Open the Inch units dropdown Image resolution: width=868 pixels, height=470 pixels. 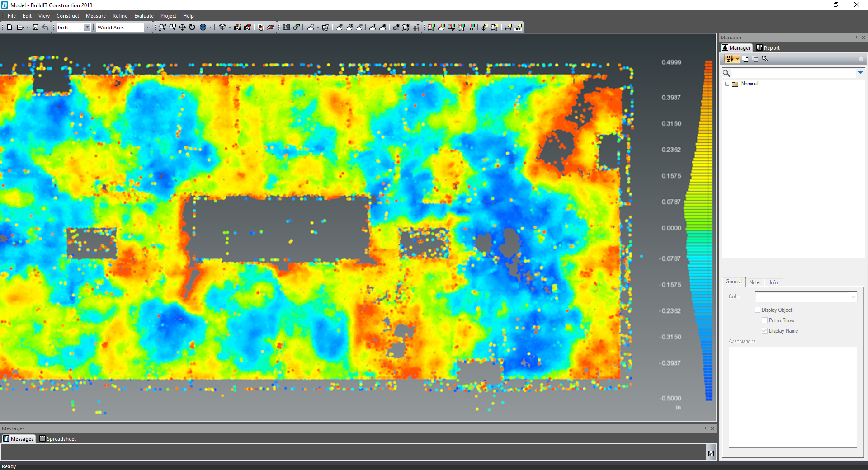pos(87,28)
